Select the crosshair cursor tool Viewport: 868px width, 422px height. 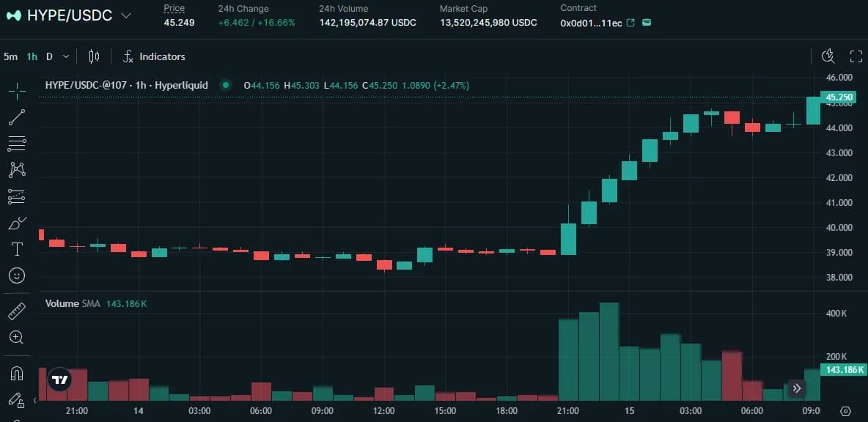click(x=17, y=92)
